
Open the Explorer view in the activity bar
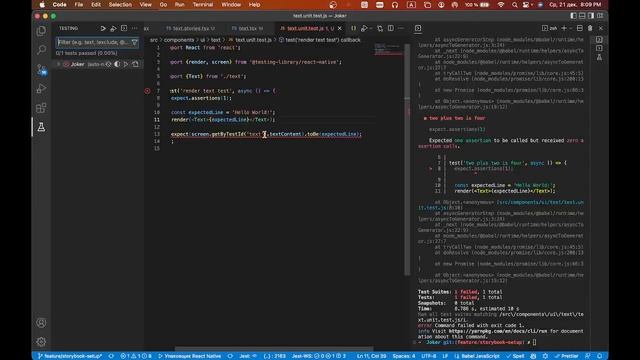[x=41, y=31]
